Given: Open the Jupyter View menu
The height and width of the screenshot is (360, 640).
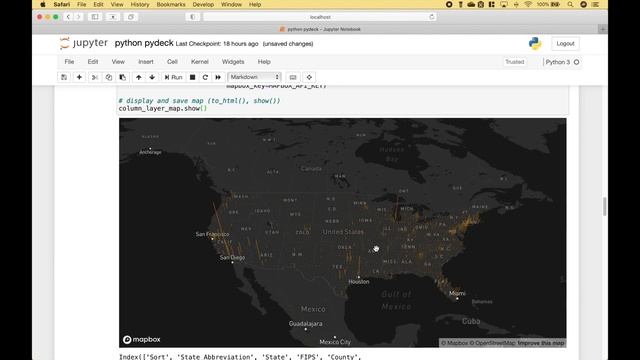Looking at the screenshot, I should click(118, 62).
